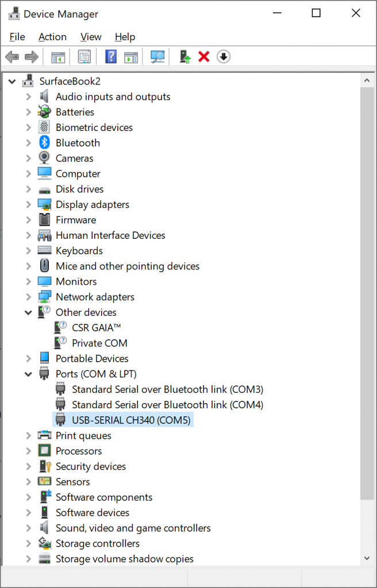Collapse the Other devices node
This screenshot has width=377, height=588.
[x=28, y=312]
